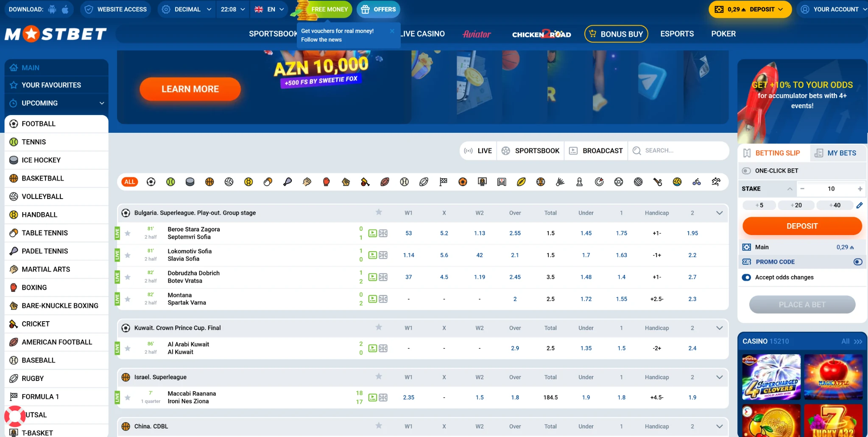868x437 pixels.
Task: Select the football icon in the sport filter row
Action: click(x=151, y=182)
